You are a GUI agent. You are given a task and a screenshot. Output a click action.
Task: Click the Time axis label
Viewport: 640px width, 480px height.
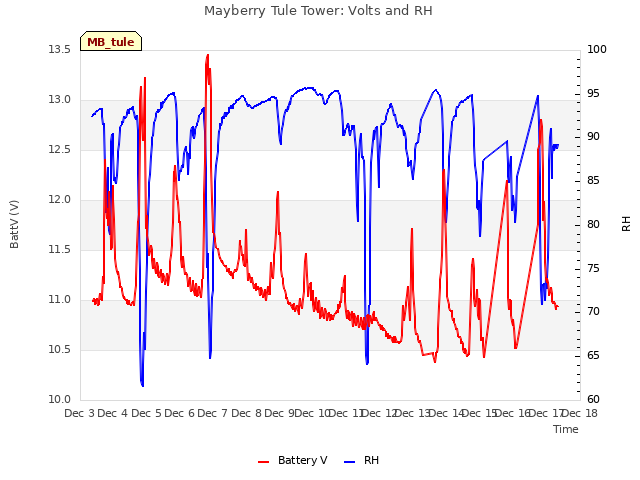[566, 429]
